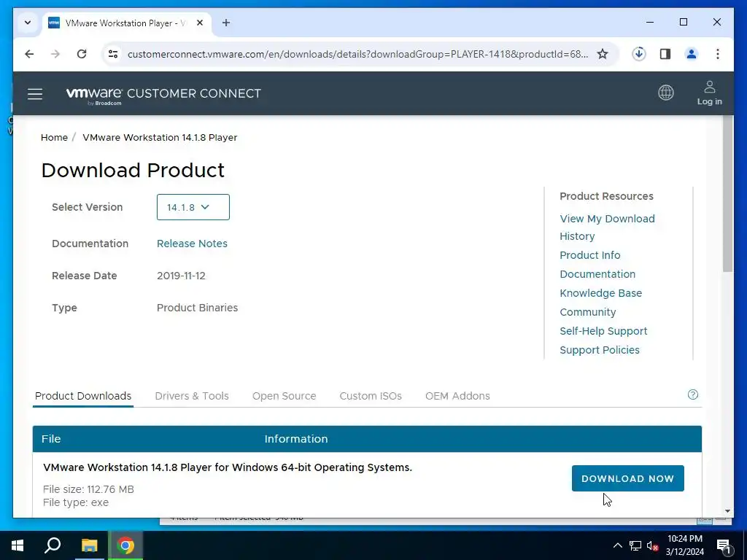
Task: Open the Chrome three-dot menu
Action: (718, 54)
